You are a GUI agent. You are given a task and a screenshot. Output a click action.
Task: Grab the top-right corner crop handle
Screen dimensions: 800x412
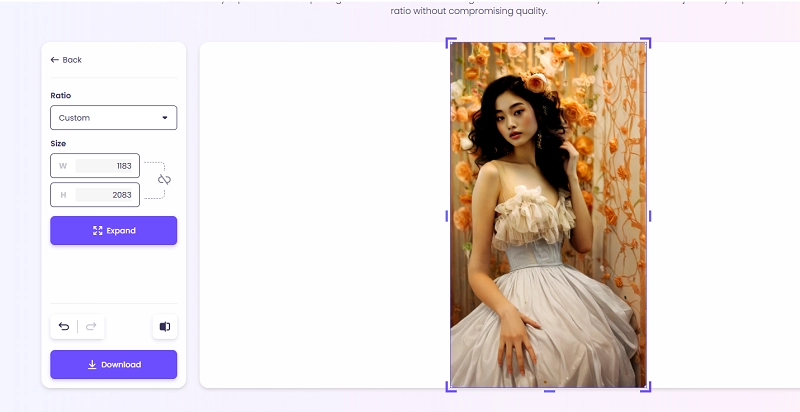coord(645,43)
